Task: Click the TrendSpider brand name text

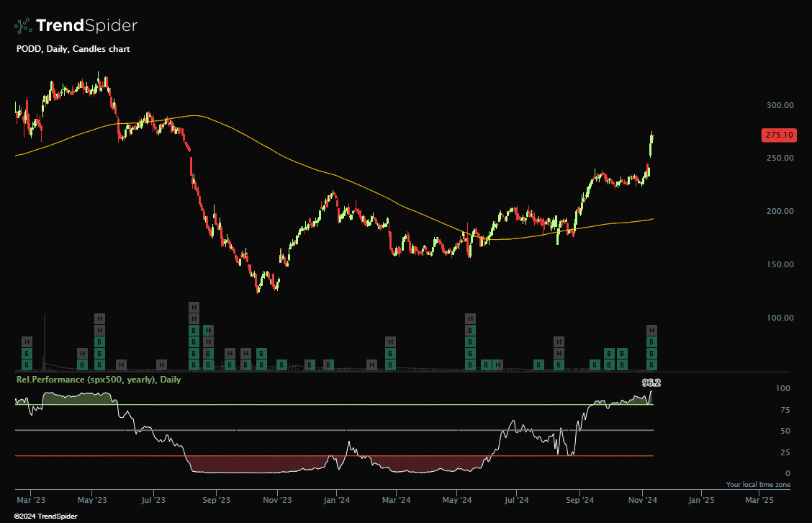Action: [86, 25]
